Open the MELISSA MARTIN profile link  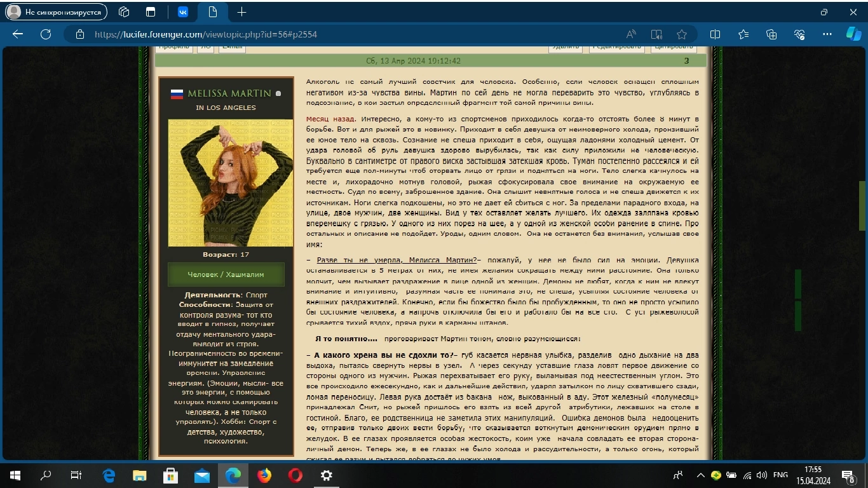227,93
